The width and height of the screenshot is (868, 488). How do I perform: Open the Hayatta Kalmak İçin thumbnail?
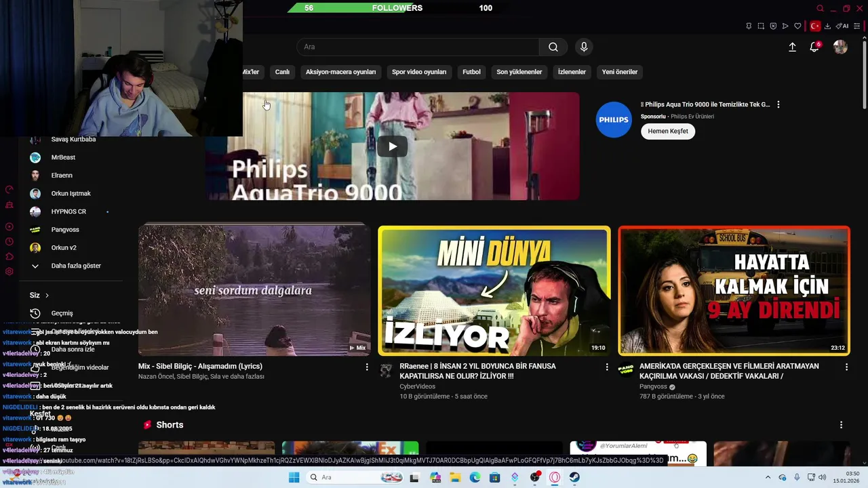734,291
